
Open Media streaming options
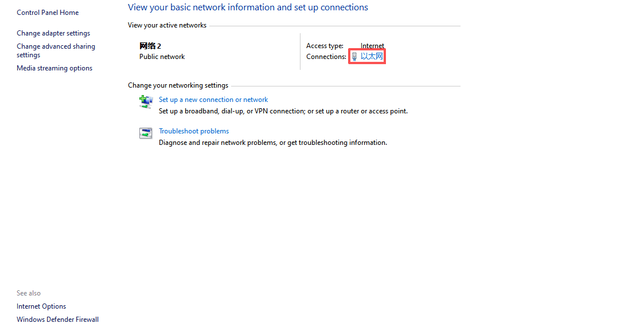point(54,68)
